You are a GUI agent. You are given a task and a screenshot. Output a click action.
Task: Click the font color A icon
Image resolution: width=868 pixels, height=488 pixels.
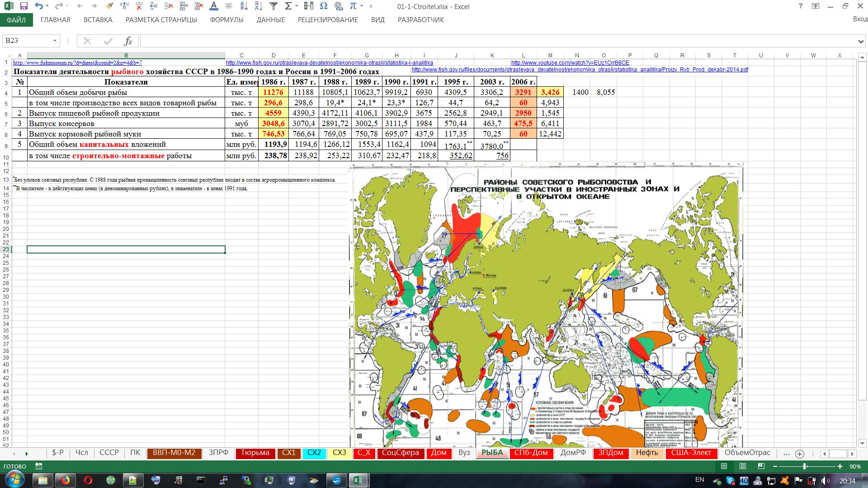click(214, 6)
